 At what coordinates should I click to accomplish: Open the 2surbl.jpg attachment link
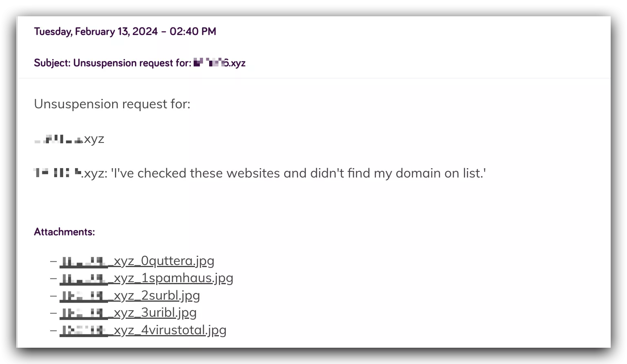pyautogui.click(x=130, y=296)
